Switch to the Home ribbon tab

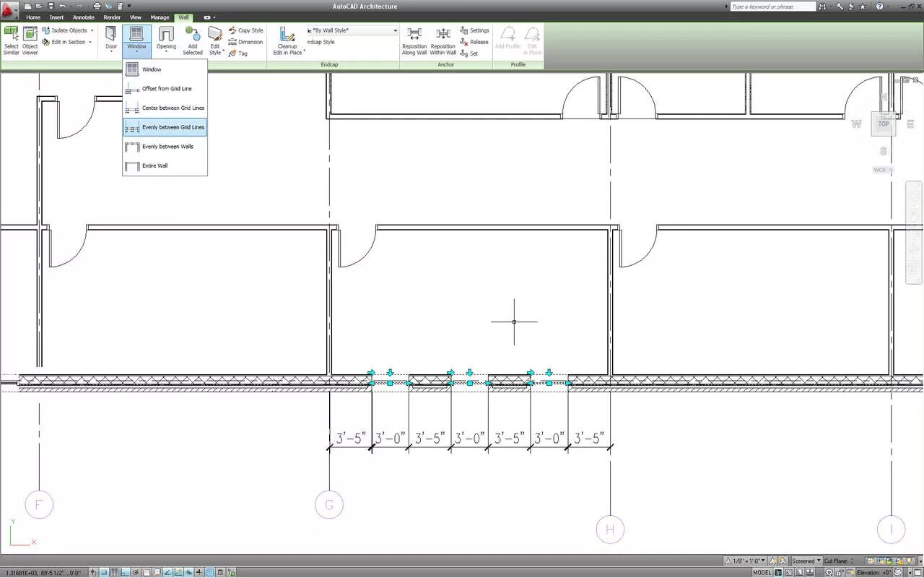33,17
